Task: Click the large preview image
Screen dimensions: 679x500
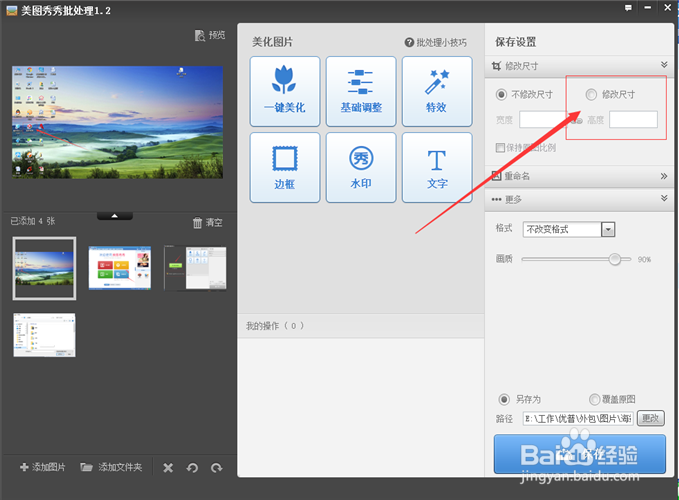Action: point(117,122)
